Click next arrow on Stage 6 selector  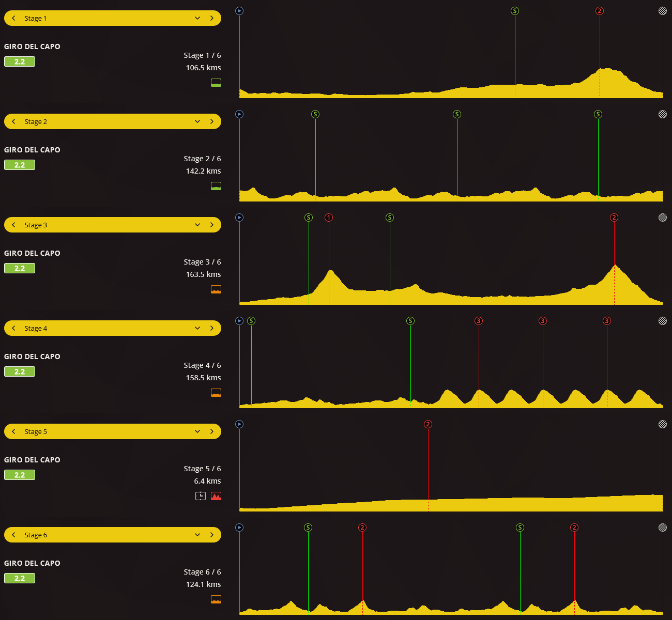pyautogui.click(x=212, y=535)
